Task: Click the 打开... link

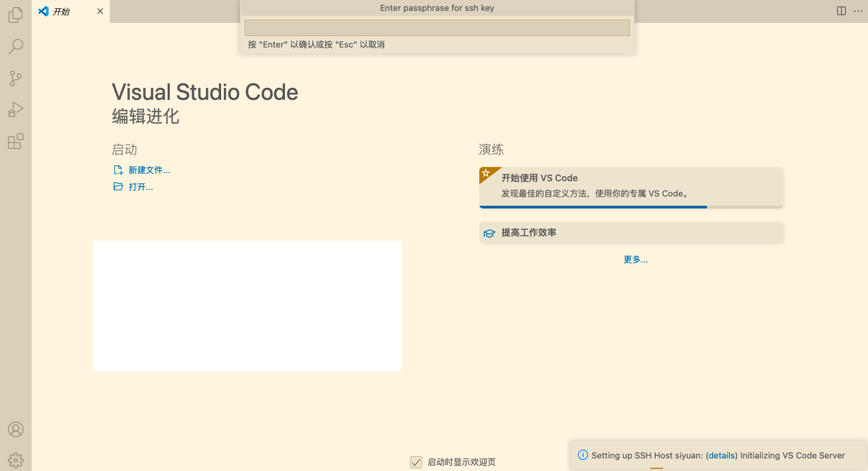Action: pyautogui.click(x=140, y=187)
